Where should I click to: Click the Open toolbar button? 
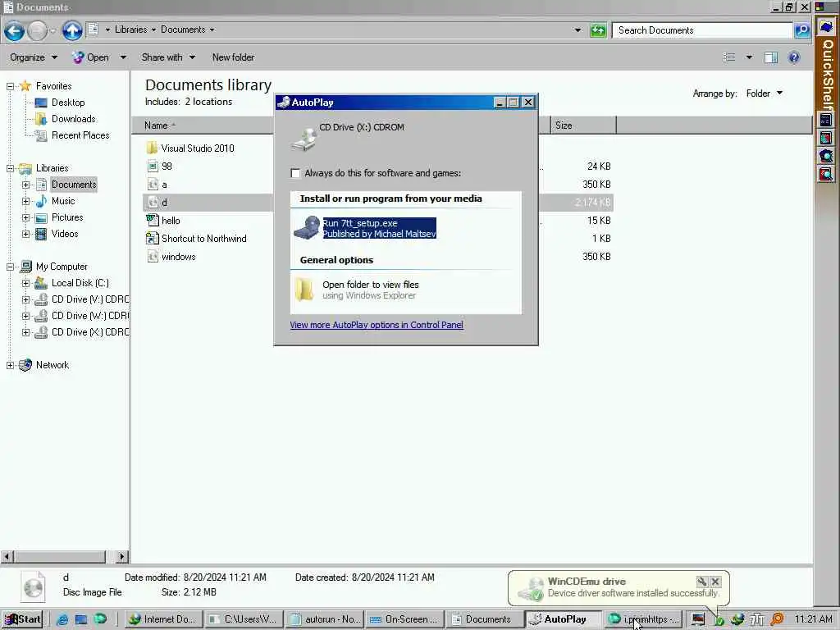tap(91, 57)
